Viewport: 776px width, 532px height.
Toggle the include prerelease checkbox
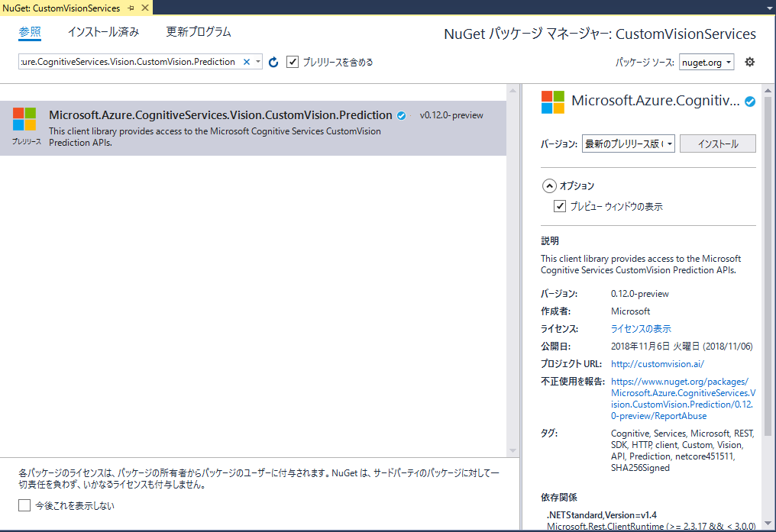[x=293, y=62]
